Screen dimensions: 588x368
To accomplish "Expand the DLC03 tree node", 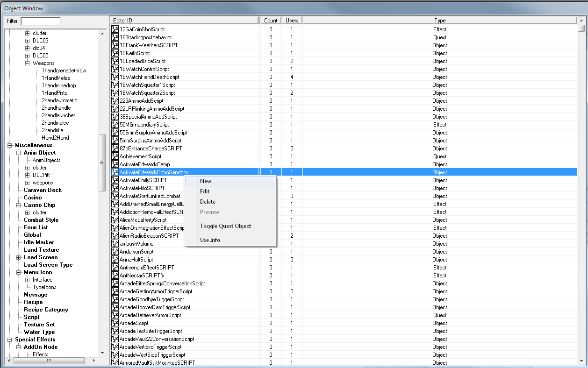I will pos(28,41).
